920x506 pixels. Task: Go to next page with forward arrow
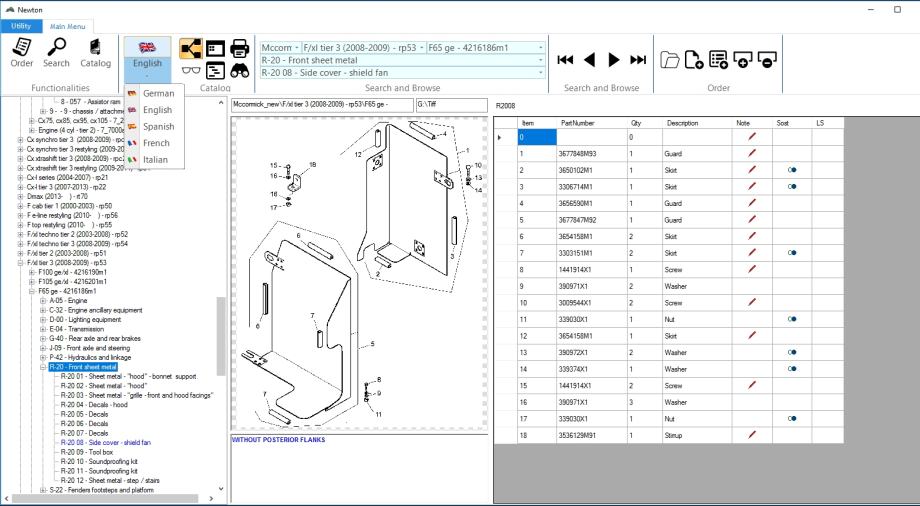(614, 60)
